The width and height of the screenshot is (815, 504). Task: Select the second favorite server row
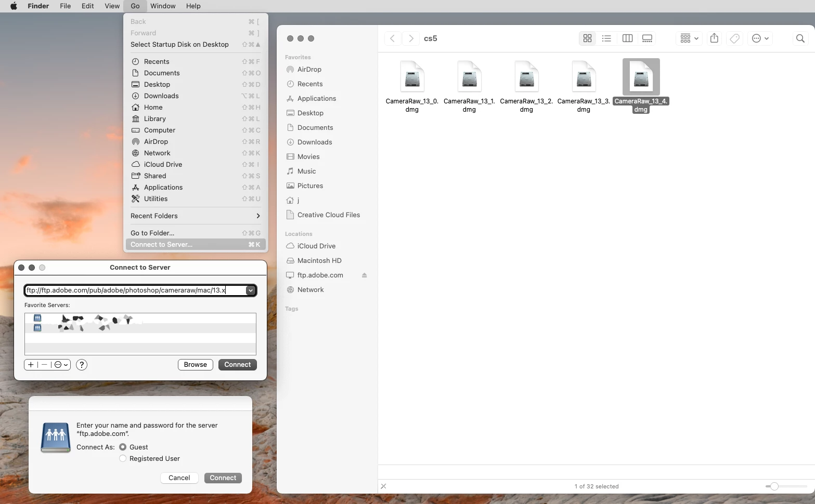(140, 328)
